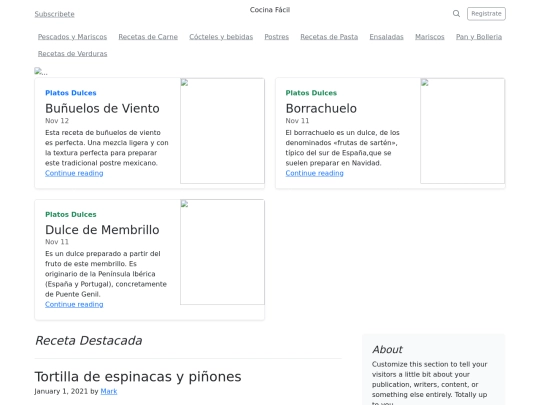
Task: Click the Borrachuelo heading
Action: (x=321, y=108)
